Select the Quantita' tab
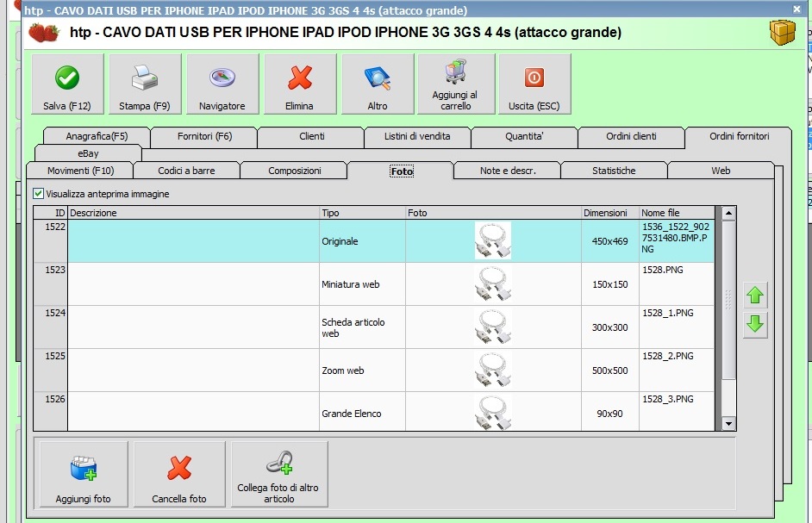The height and width of the screenshot is (523, 812). coord(525,136)
